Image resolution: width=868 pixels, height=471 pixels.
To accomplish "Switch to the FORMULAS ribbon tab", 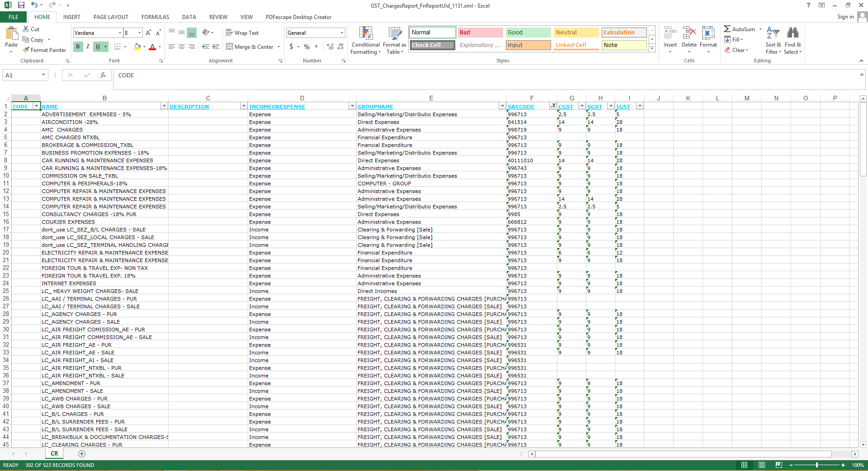I will click(x=155, y=17).
